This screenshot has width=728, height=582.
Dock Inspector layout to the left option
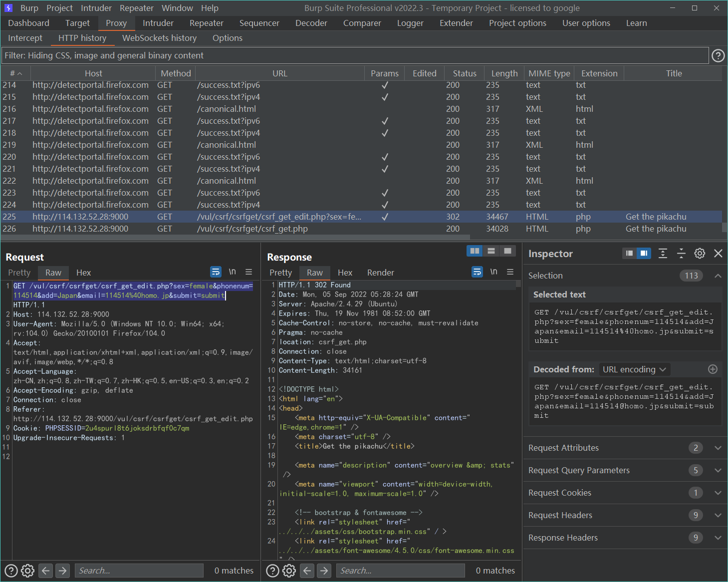click(x=630, y=254)
